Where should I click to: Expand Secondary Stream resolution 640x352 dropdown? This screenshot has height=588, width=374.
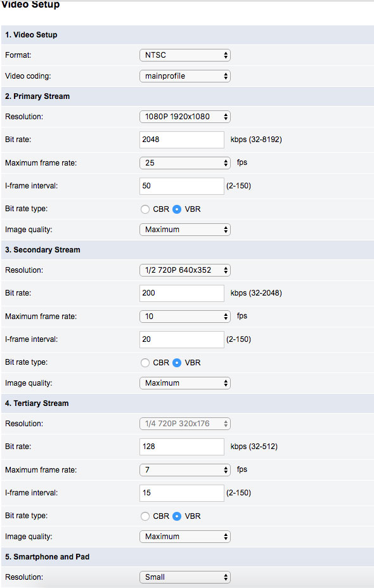[x=184, y=270]
